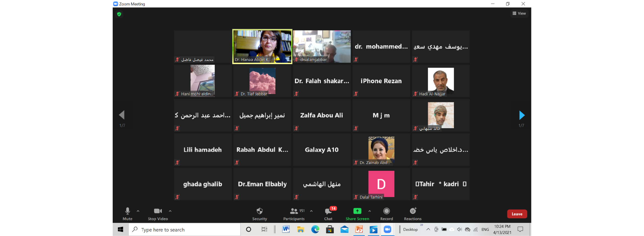644x236 pixels.
Task: Expand the Participants options chevron
Action: click(311, 211)
